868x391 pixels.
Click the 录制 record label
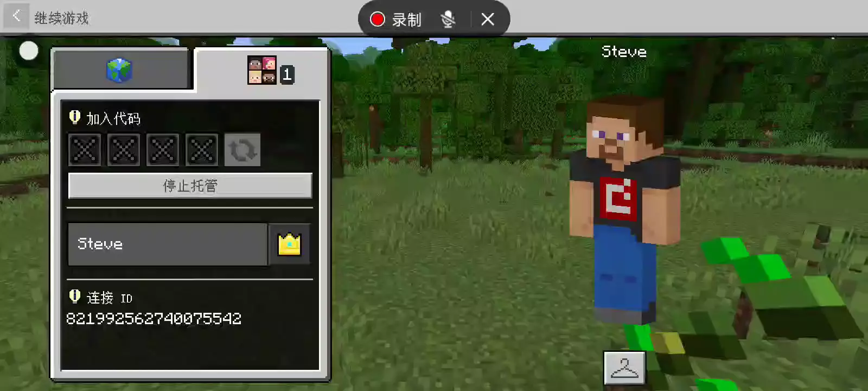pos(406,20)
